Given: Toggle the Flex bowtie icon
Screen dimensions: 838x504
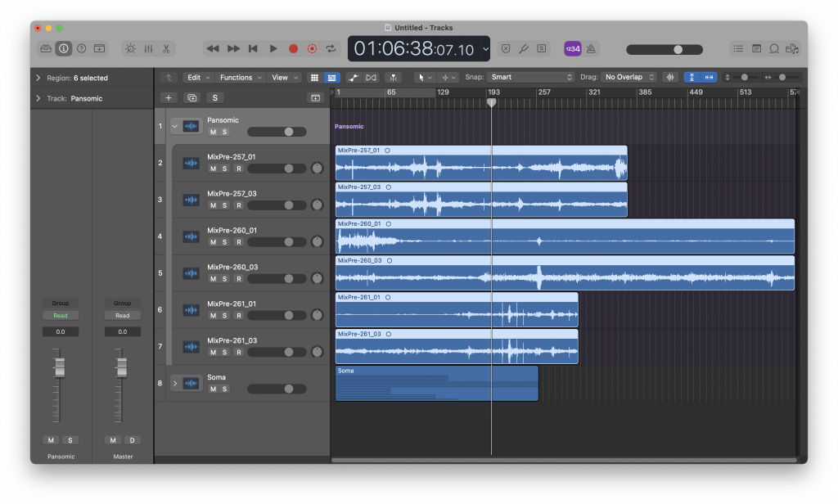Looking at the screenshot, I should [371, 78].
